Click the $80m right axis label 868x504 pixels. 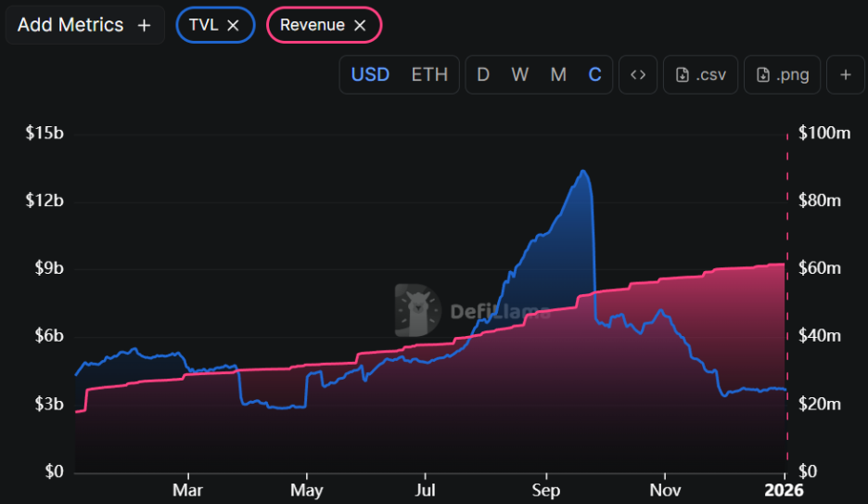(x=819, y=200)
